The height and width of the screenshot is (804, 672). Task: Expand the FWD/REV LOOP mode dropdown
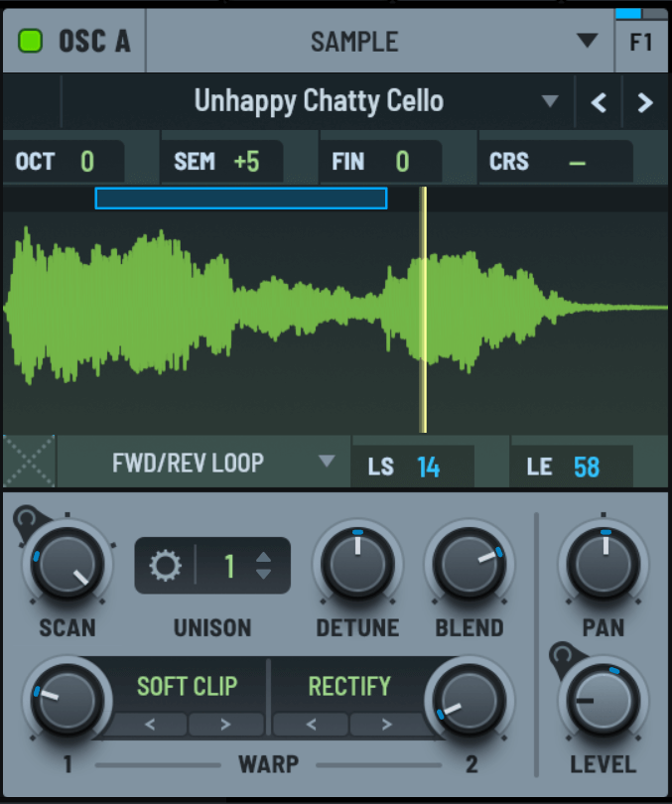click(326, 462)
